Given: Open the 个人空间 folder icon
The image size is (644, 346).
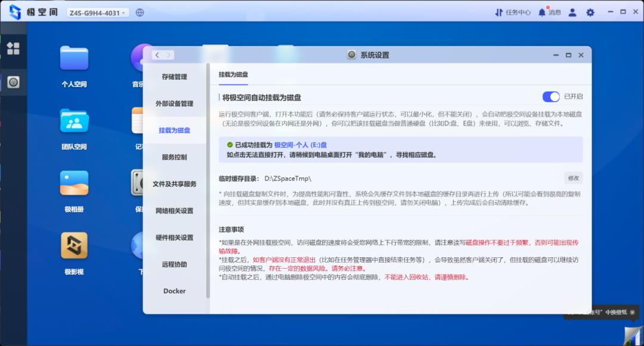Looking at the screenshot, I should (74, 58).
